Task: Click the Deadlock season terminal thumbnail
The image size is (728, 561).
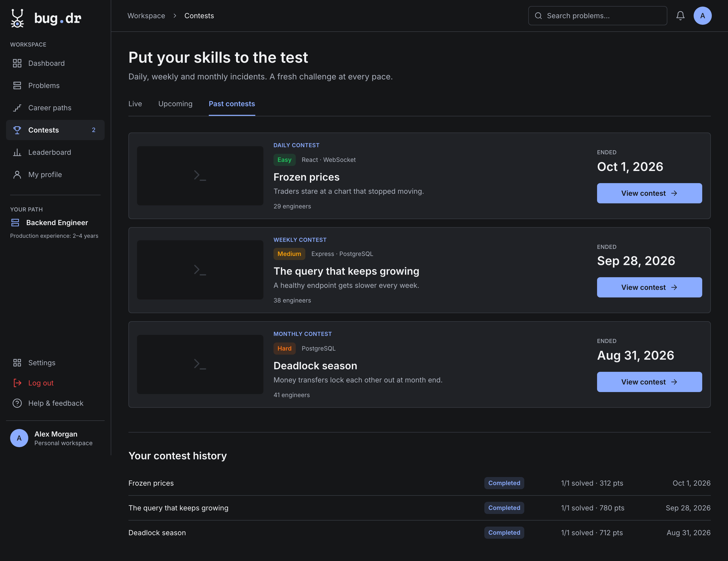Action: 200,364
